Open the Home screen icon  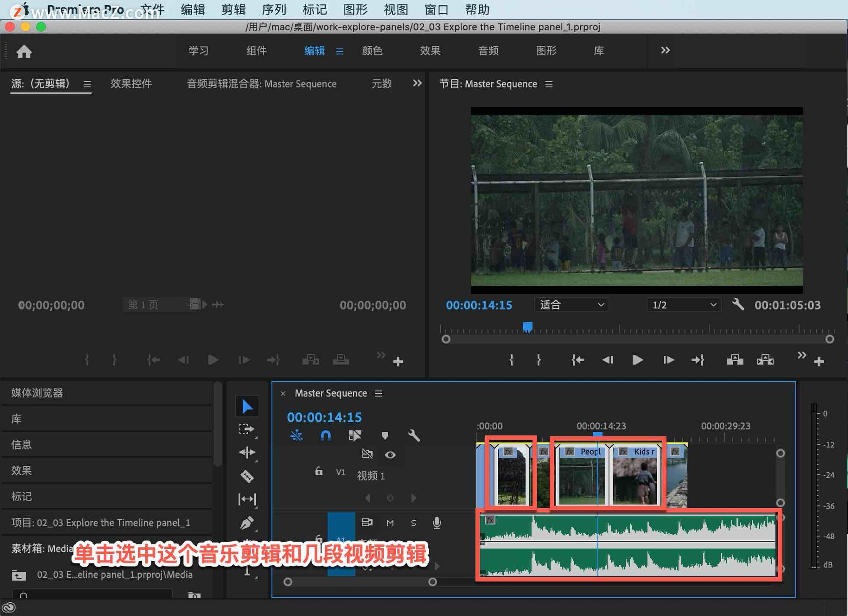(24, 51)
